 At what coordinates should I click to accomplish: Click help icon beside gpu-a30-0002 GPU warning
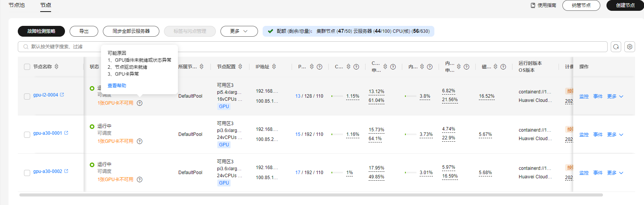[x=140, y=180]
